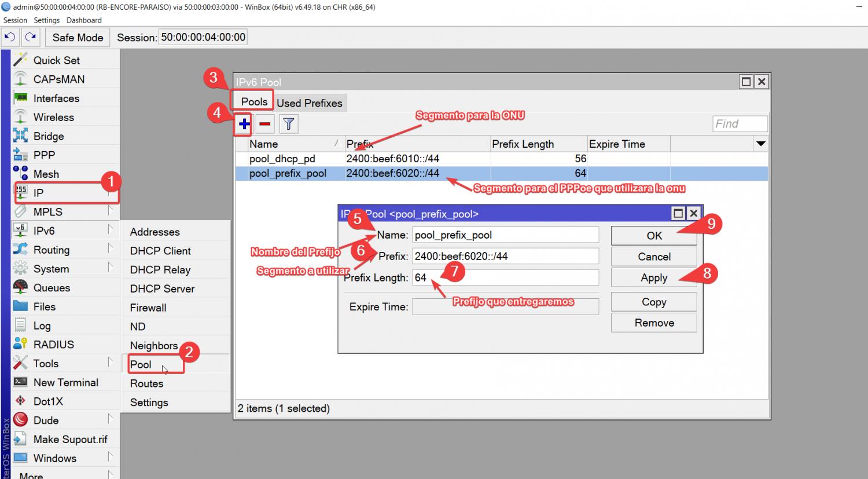Click the redo arrow in the toolbar
This screenshot has width=868, height=479.
click(31, 38)
